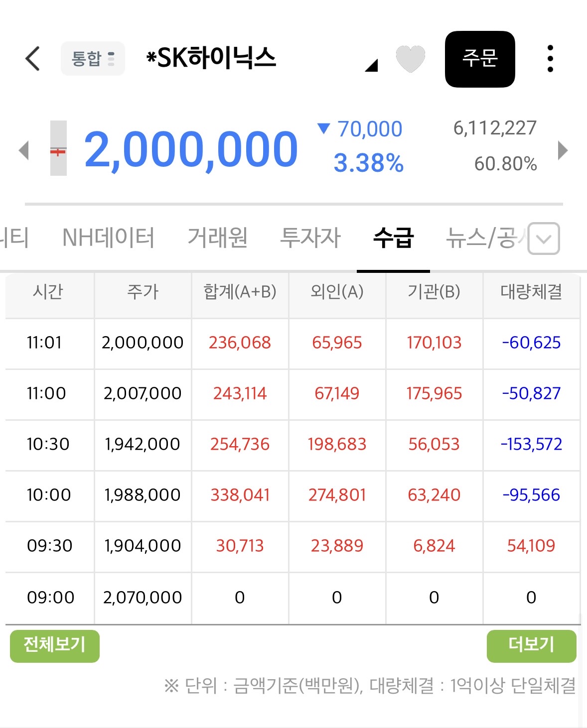Open the three-dot more options menu
Screen dimensions: 587x728
click(x=550, y=59)
